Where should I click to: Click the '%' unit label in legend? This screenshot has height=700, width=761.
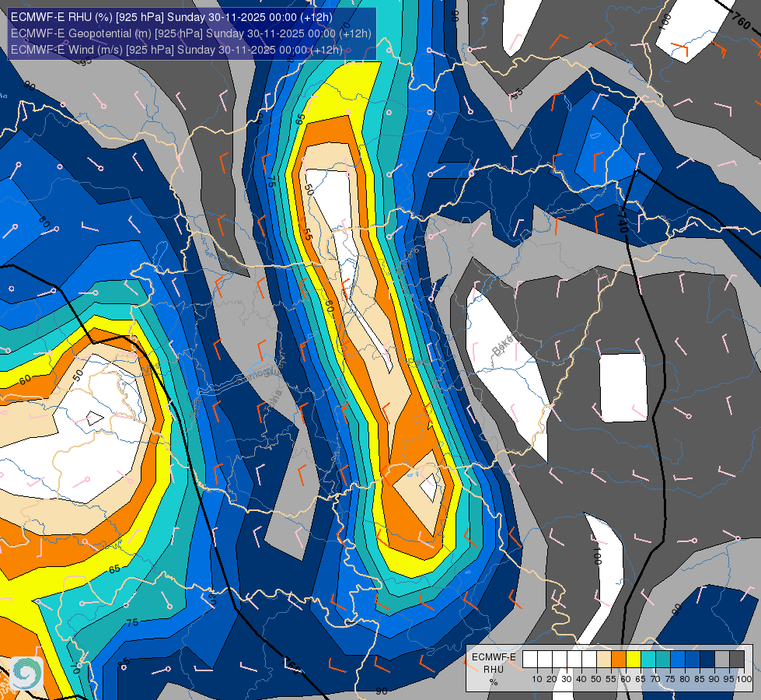(x=494, y=682)
